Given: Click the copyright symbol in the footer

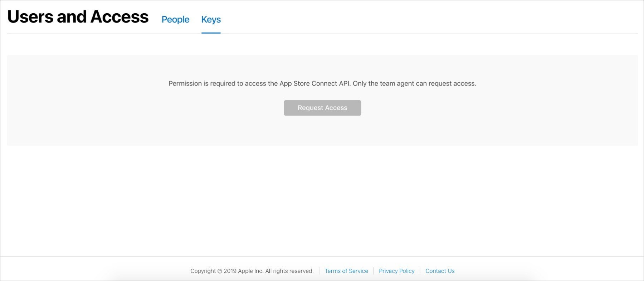Looking at the screenshot, I should 220,271.
